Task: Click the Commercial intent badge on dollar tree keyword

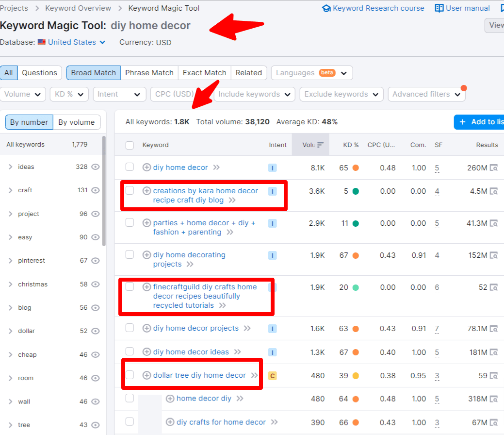Action: click(x=273, y=375)
